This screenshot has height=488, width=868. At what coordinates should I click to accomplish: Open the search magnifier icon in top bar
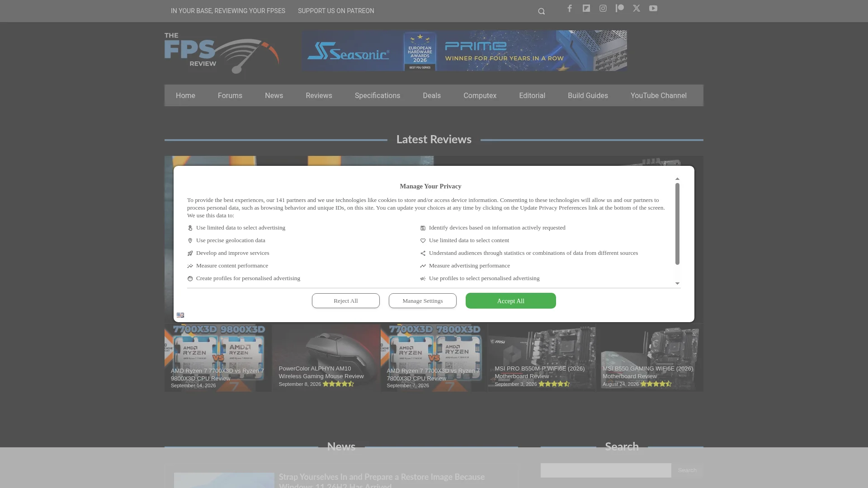(x=541, y=11)
